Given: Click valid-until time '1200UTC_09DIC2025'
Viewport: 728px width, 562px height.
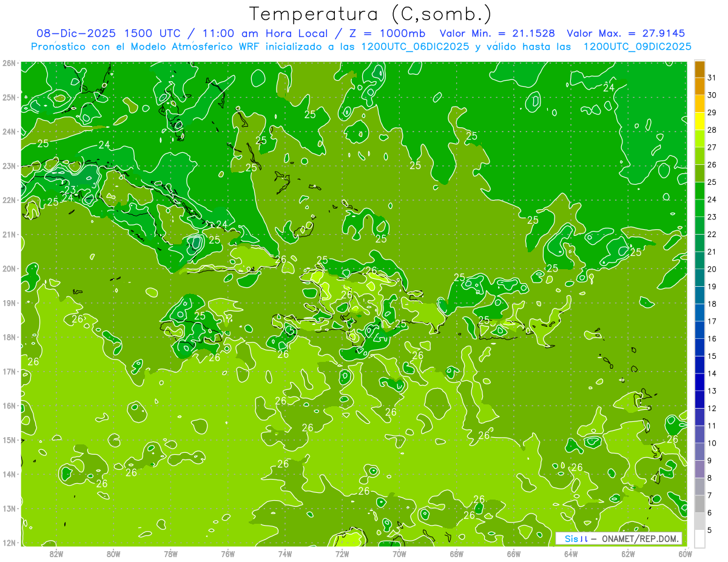Looking at the screenshot, I should (637, 47).
